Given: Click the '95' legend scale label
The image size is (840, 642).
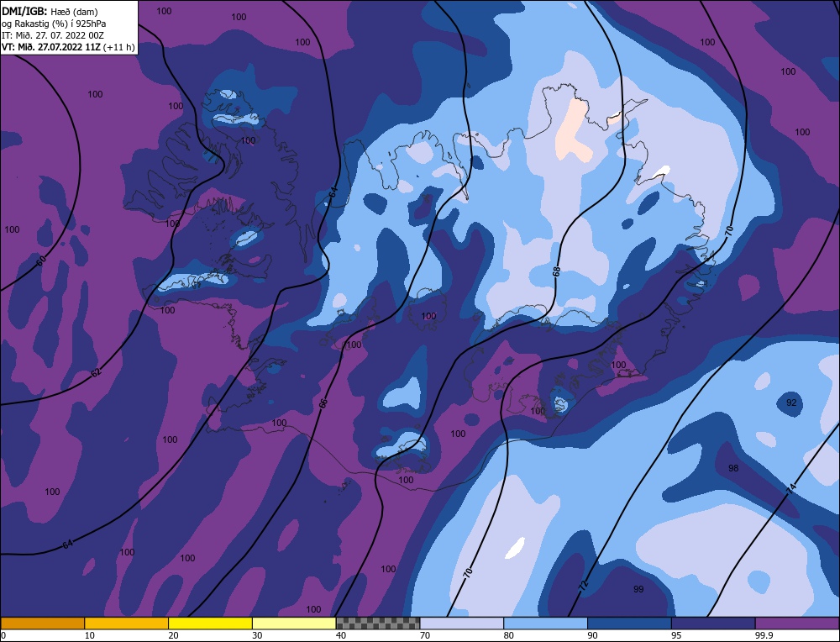Looking at the screenshot, I should coord(676,635).
